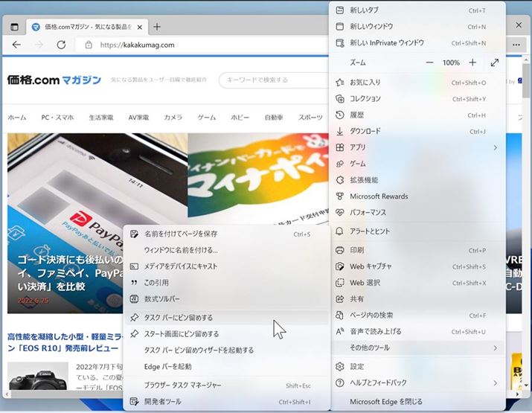This screenshot has height=413, width=532.
Task: Start Web キャプチャ
Action: pyautogui.click(x=417, y=266)
